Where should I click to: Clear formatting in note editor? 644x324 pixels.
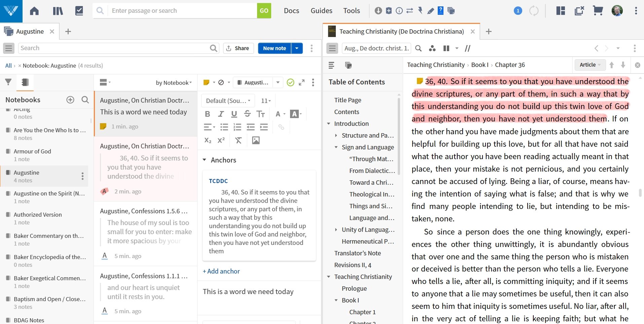(238, 140)
